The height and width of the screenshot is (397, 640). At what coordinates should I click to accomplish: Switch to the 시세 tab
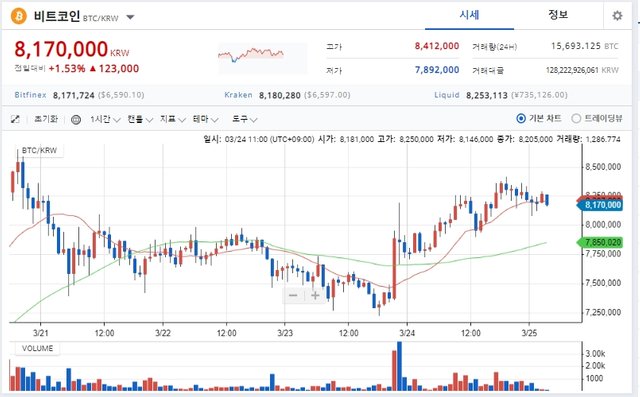(x=469, y=15)
